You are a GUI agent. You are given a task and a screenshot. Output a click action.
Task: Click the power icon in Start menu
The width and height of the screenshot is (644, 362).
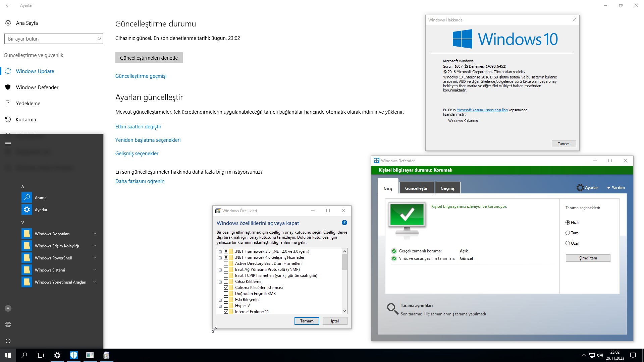pos(8,341)
